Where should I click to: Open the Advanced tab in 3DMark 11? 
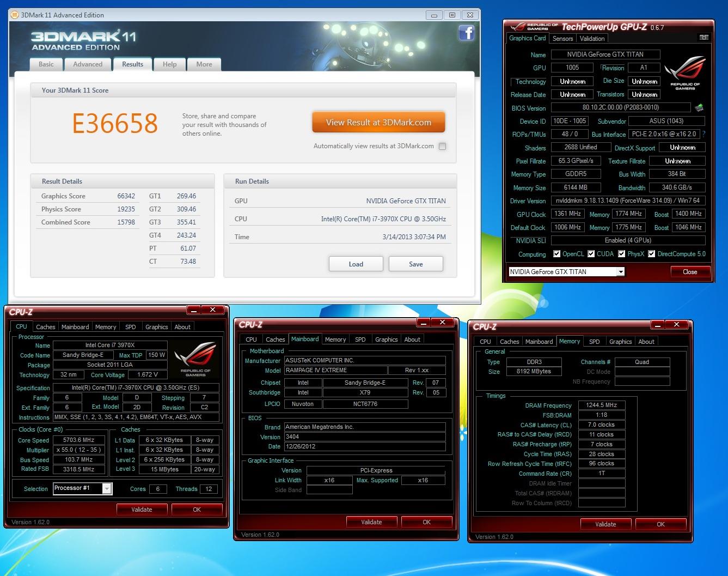[88, 64]
